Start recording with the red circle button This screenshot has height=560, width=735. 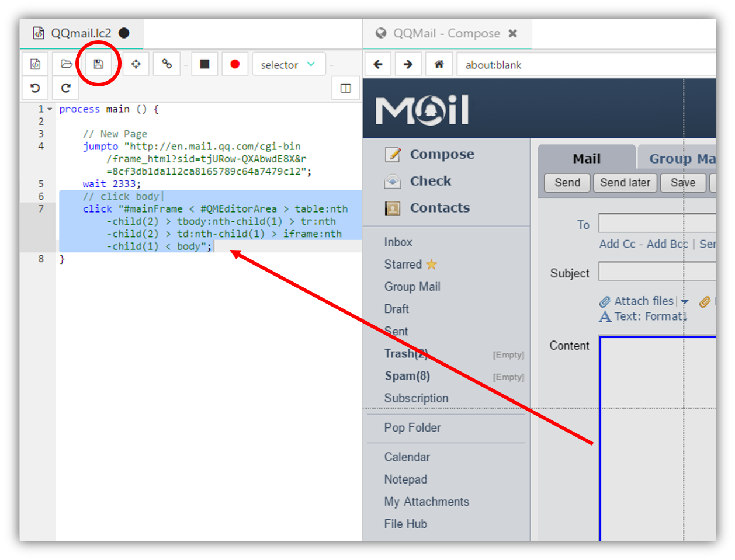(235, 64)
